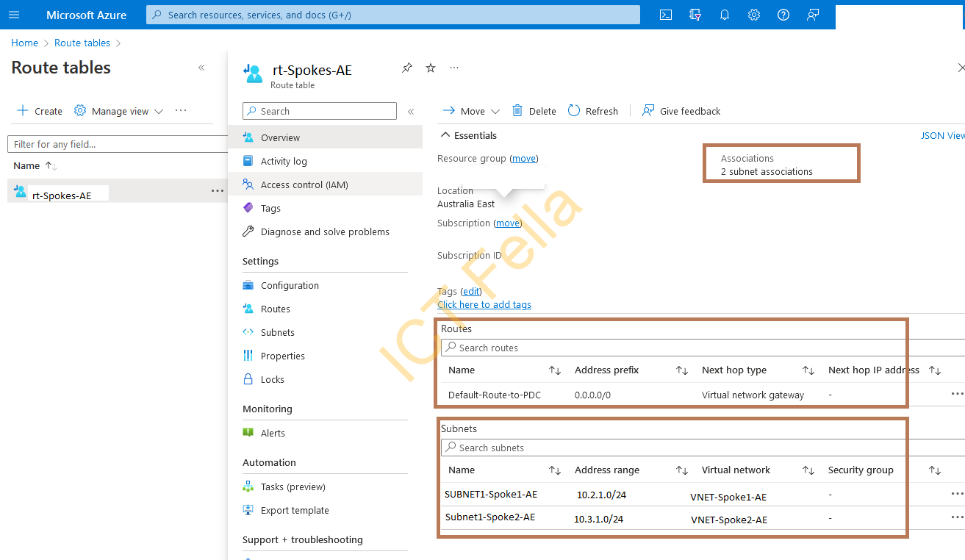The height and width of the screenshot is (560, 965).
Task: Collapse the Essentials section
Action: [x=445, y=134]
